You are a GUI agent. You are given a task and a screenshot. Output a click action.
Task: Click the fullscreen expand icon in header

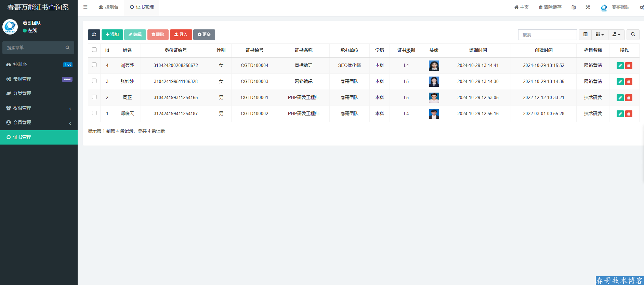(588, 7)
